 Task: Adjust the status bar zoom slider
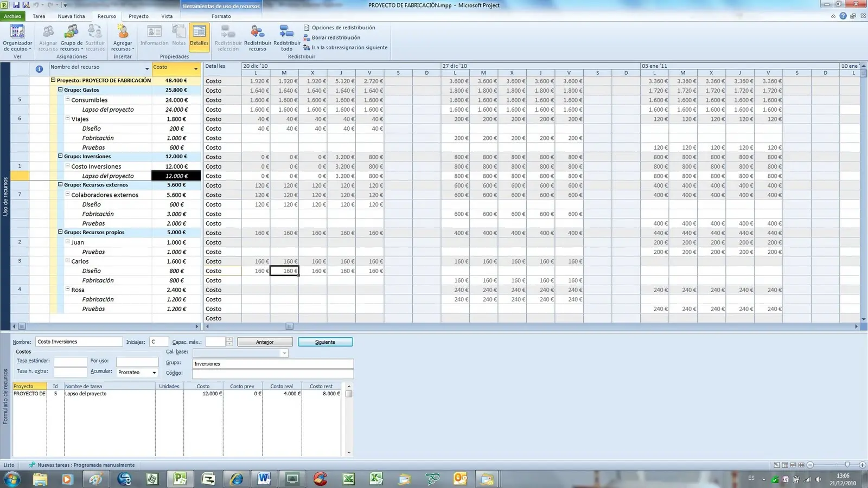click(847, 465)
